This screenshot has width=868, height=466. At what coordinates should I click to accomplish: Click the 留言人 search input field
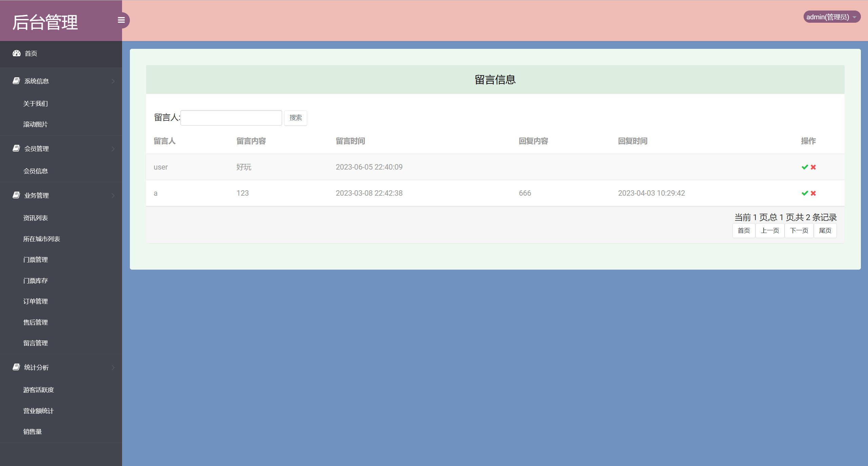pos(231,117)
